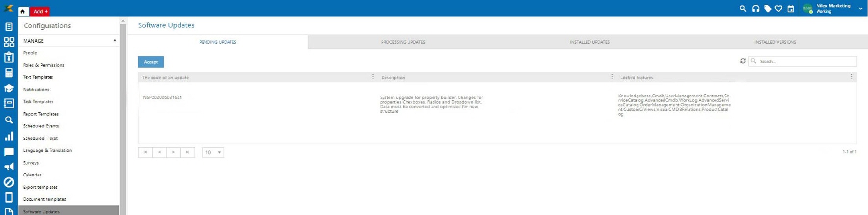
Task: Switch to the Processing Updates tab
Action: point(403,42)
